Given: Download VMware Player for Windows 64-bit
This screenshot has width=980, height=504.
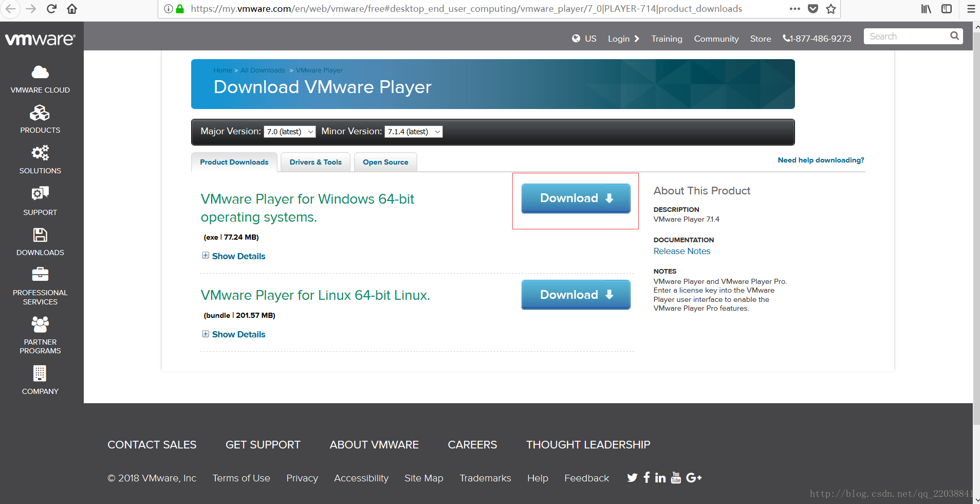Looking at the screenshot, I should (576, 198).
